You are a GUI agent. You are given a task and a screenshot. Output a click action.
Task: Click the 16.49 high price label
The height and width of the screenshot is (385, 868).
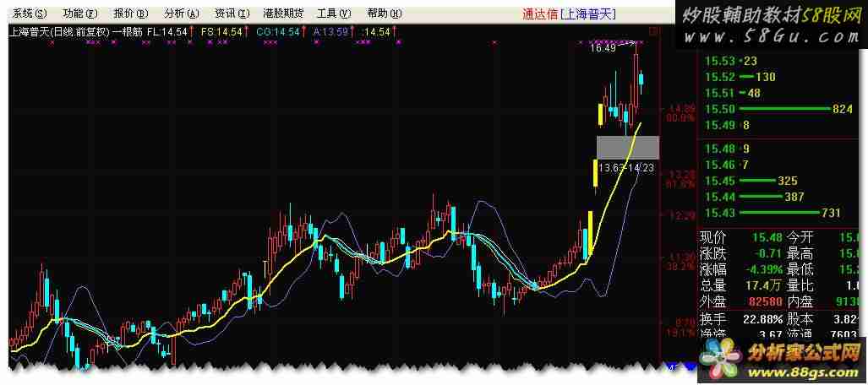(603, 49)
